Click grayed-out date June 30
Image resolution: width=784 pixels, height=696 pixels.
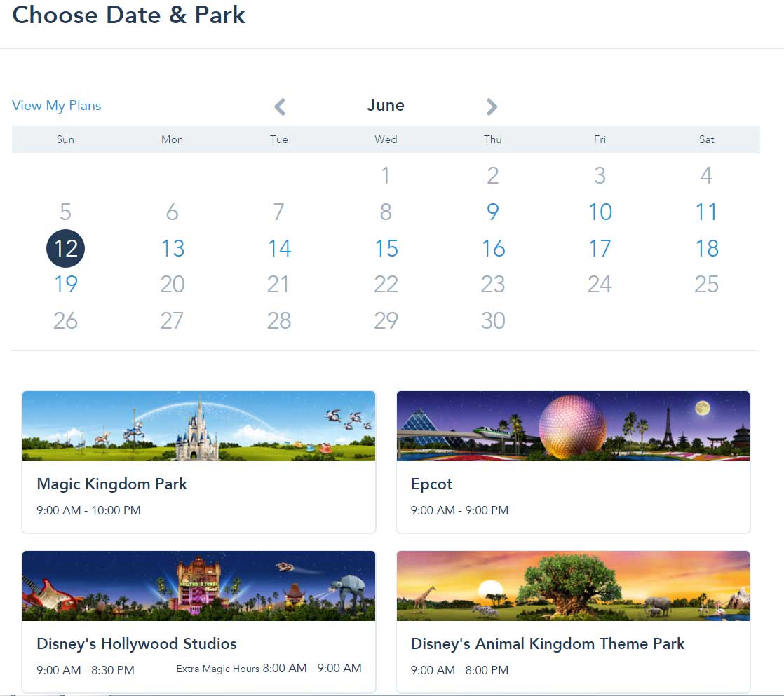(493, 321)
